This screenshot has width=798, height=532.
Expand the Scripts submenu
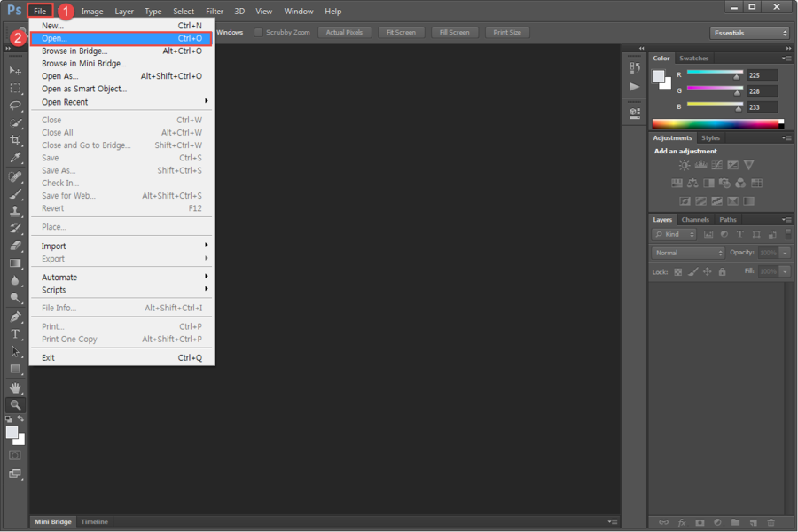point(121,290)
